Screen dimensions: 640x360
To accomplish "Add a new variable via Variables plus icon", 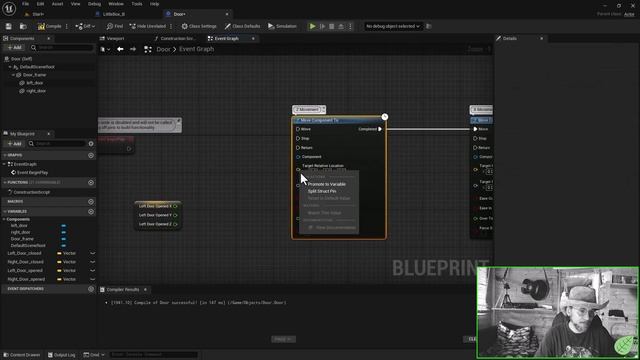I will [x=91, y=211].
